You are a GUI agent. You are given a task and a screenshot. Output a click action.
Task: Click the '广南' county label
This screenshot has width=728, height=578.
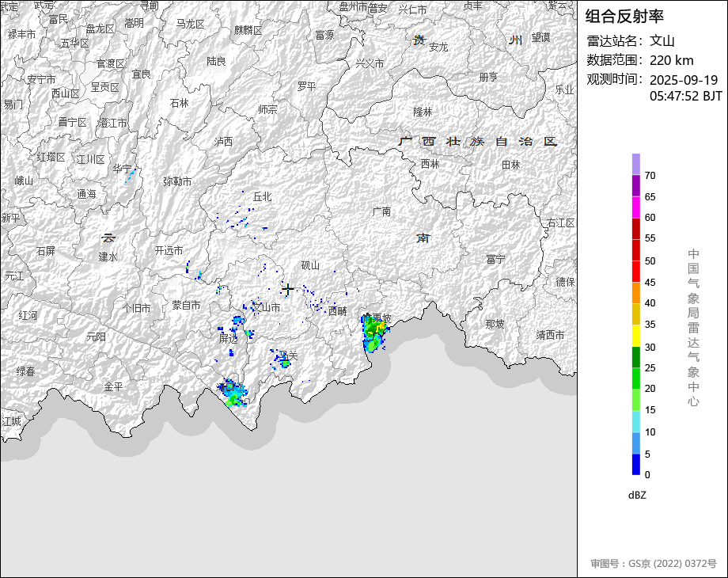381,211
